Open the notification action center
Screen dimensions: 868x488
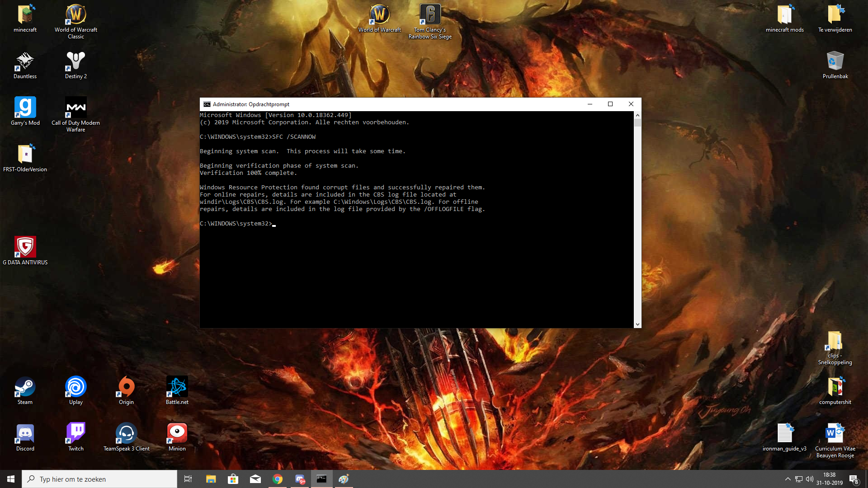coord(854,479)
